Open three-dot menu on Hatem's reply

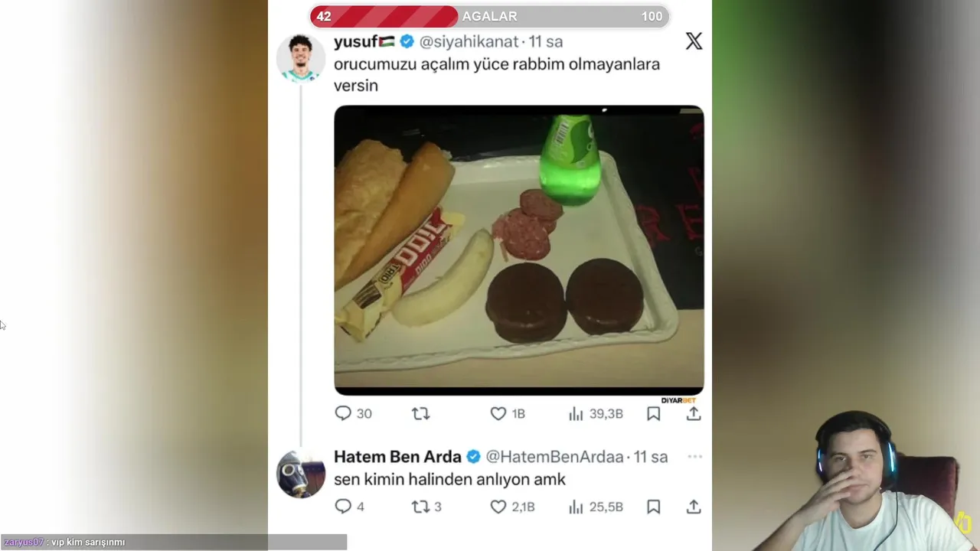(x=694, y=456)
